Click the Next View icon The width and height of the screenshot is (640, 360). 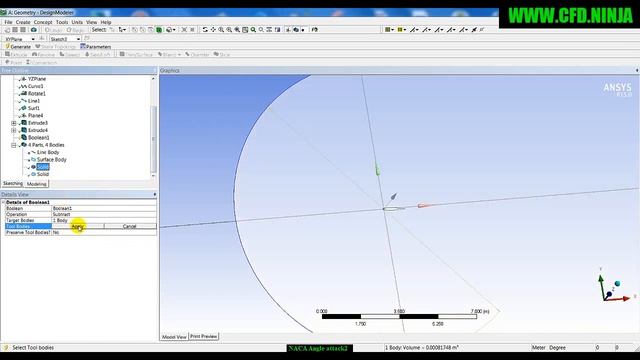(269, 30)
